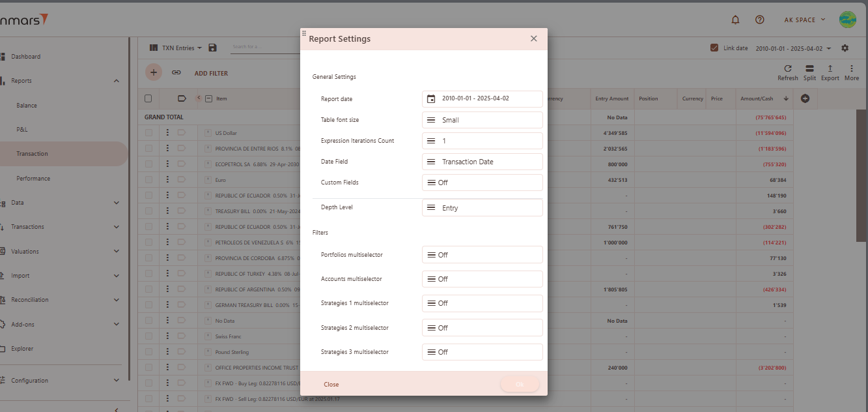Viewport: 868px width, 412px height.
Task: Check the REPUBLIC OF ARGENTINA row checkbox
Action: 148,289
